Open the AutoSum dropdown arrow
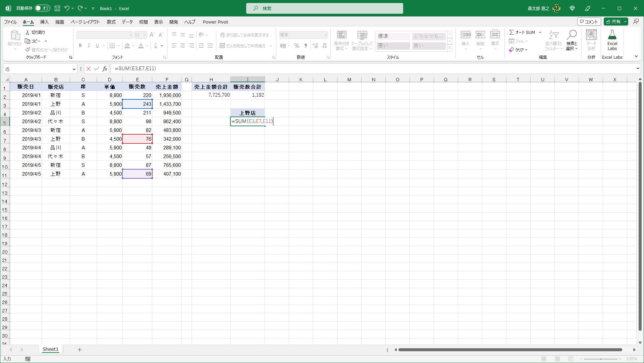Screen dimensions: 644x363 pyautogui.click(x=540, y=33)
